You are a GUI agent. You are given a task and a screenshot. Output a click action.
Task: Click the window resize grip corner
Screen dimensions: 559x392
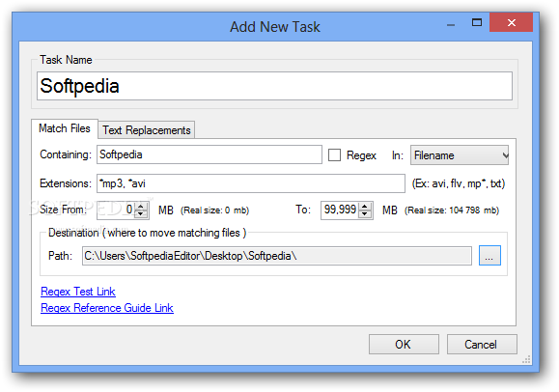(x=526, y=359)
